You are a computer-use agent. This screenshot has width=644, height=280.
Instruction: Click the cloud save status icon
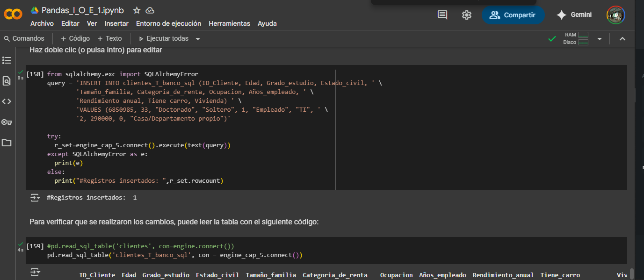150,10
